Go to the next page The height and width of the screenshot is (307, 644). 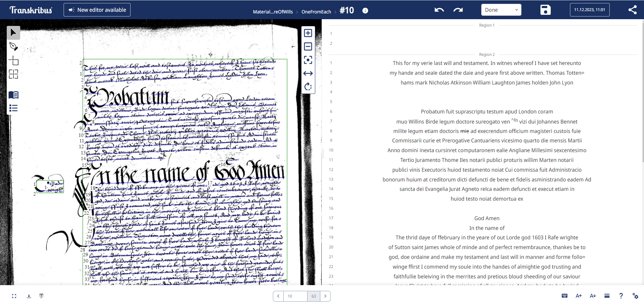(325, 296)
